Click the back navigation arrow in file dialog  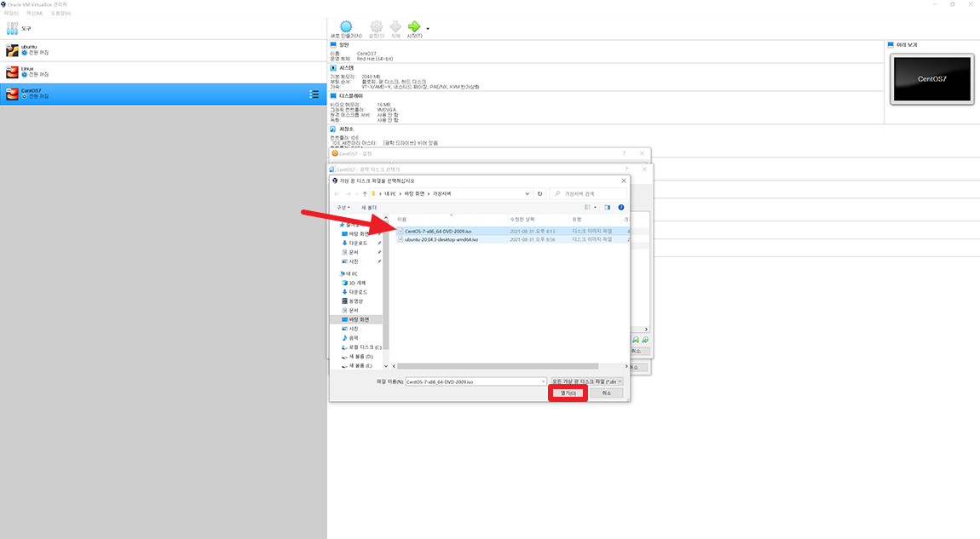click(x=337, y=193)
